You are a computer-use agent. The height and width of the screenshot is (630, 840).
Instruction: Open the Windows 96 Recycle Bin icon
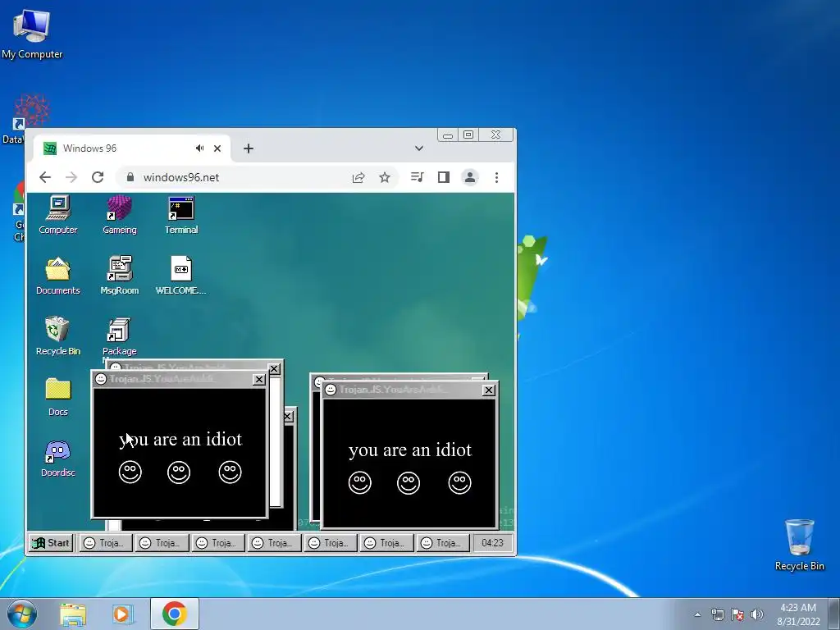[x=58, y=336]
